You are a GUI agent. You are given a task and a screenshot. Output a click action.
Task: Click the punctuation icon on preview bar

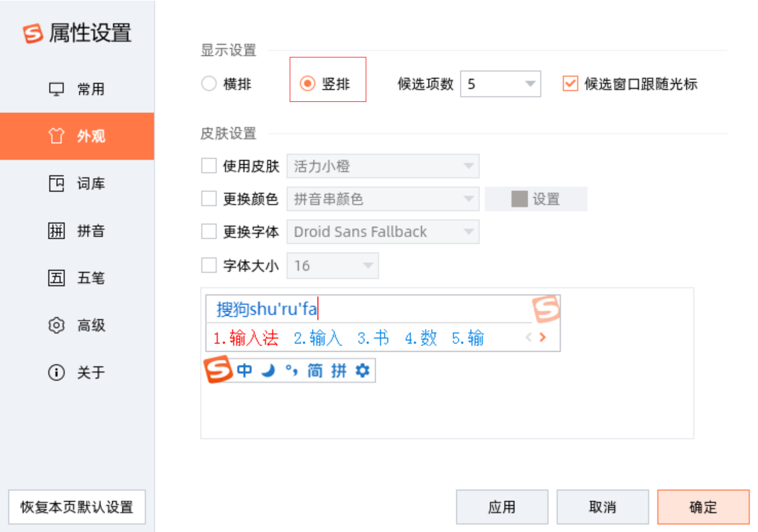click(292, 370)
